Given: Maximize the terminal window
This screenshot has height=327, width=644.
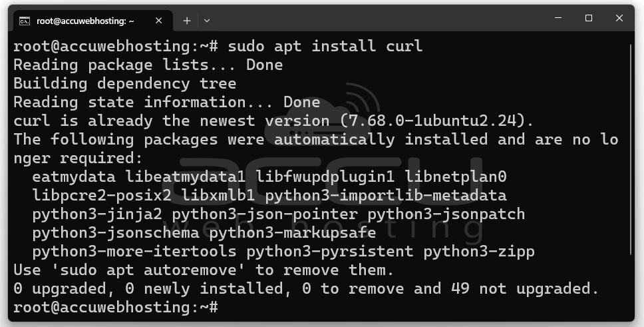Looking at the screenshot, I should click(589, 18).
